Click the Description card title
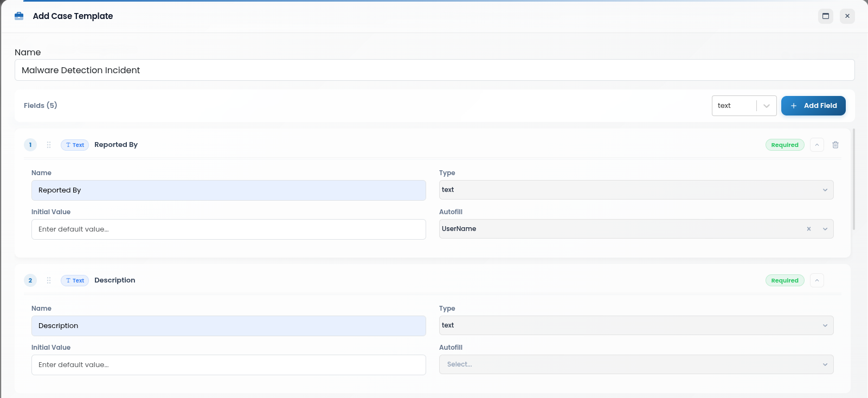Screen dimensions: 868x398 115,280
